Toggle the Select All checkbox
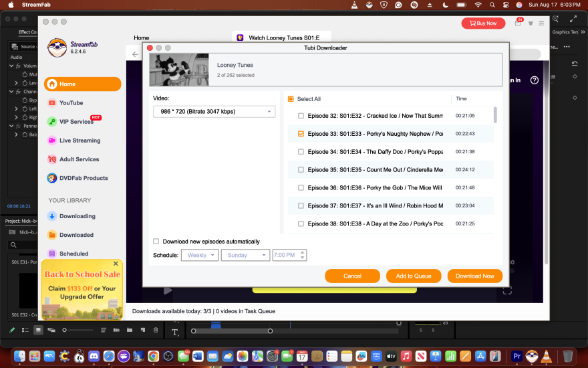588x368 pixels. tap(291, 99)
